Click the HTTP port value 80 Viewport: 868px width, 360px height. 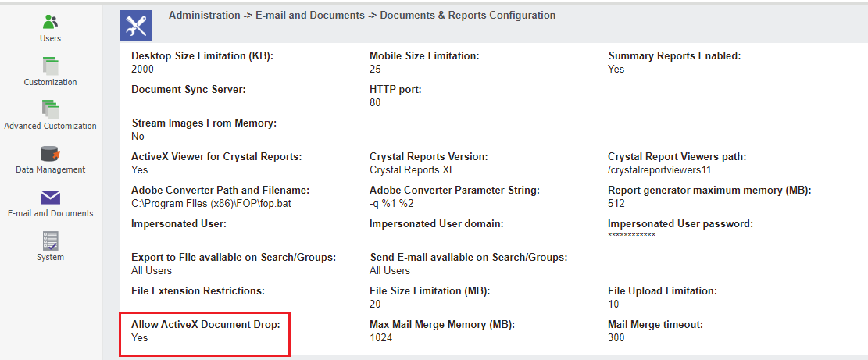click(x=375, y=103)
